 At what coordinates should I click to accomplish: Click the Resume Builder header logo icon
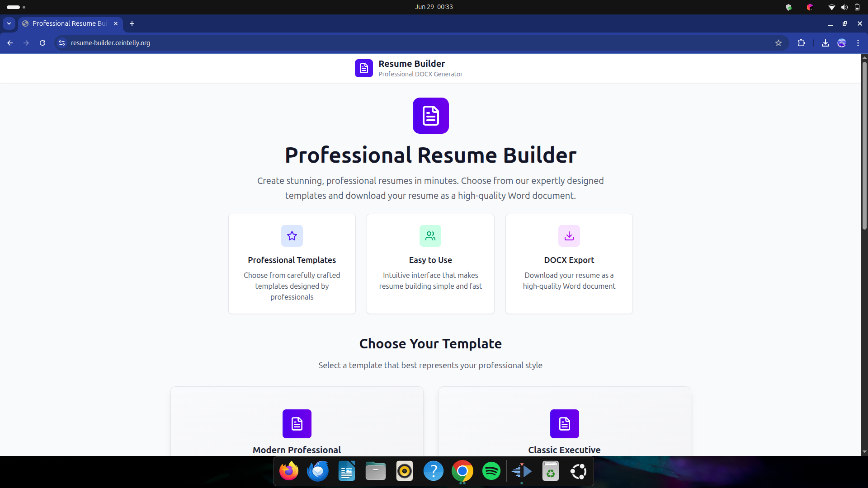pos(363,68)
